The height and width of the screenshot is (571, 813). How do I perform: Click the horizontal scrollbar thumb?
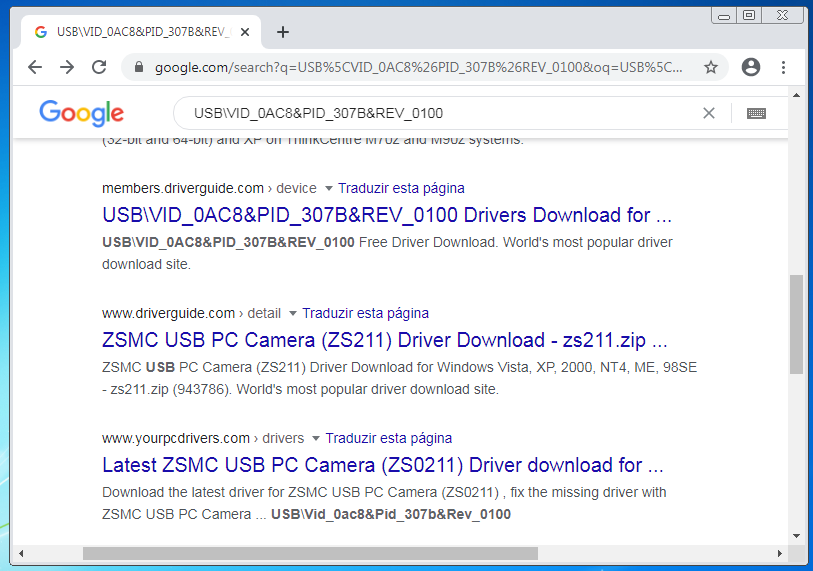click(x=310, y=553)
